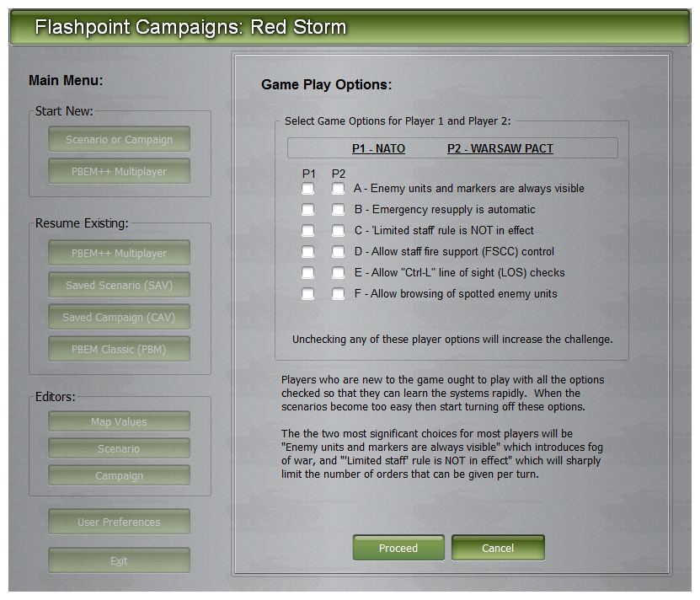The image size is (700, 600).
Task: Enable P1 browsing of spotted enemy units
Action: click(307, 293)
